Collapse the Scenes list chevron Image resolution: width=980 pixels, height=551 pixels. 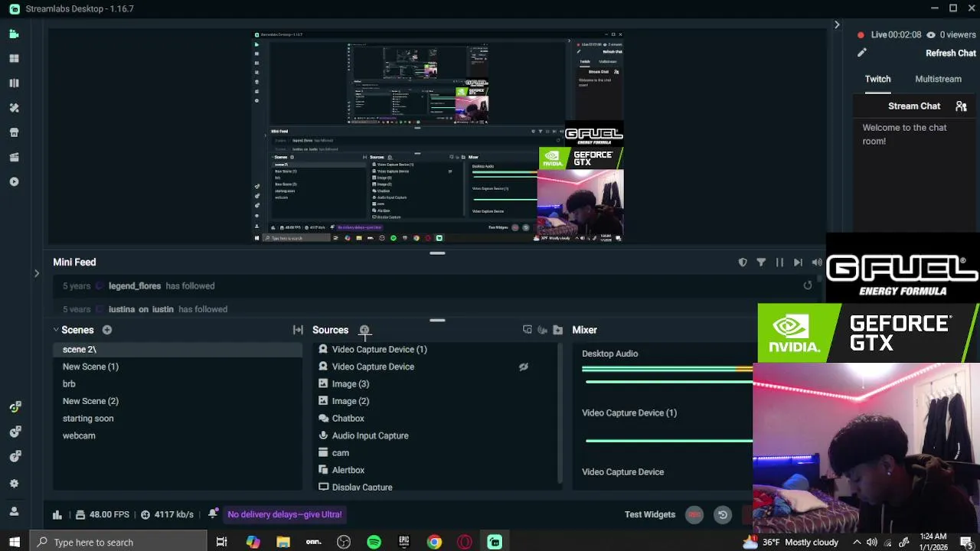coord(56,330)
